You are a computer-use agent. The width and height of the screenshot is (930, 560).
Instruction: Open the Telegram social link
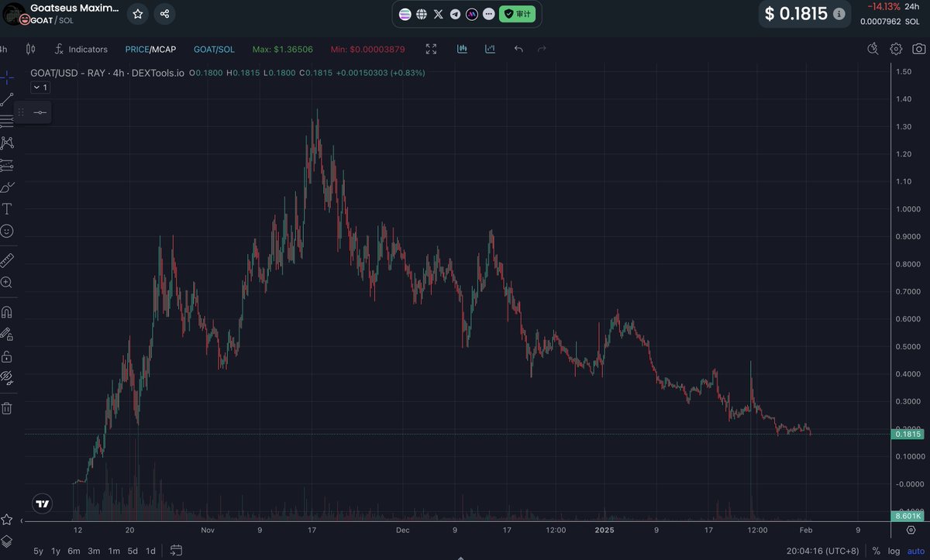click(x=455, y=14)
